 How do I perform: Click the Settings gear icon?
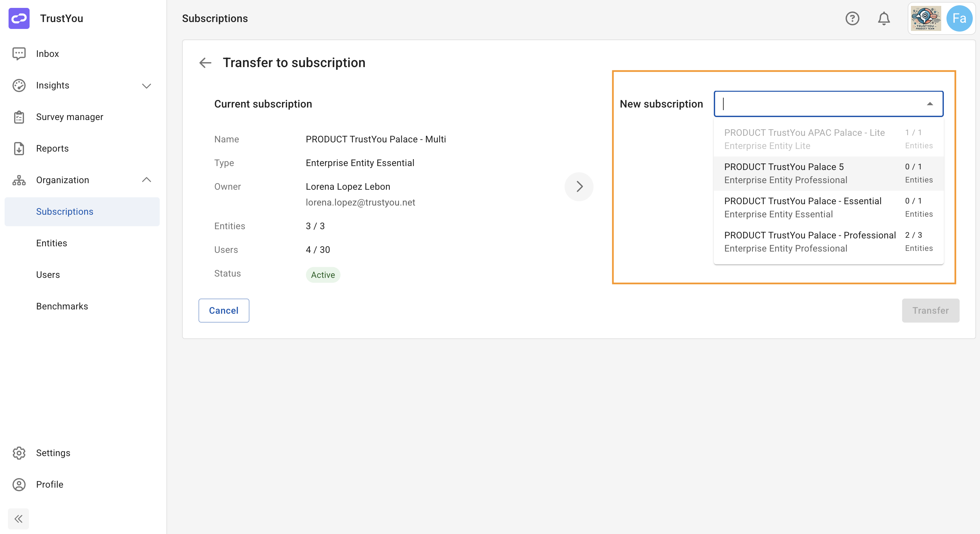tap(19, 453)
